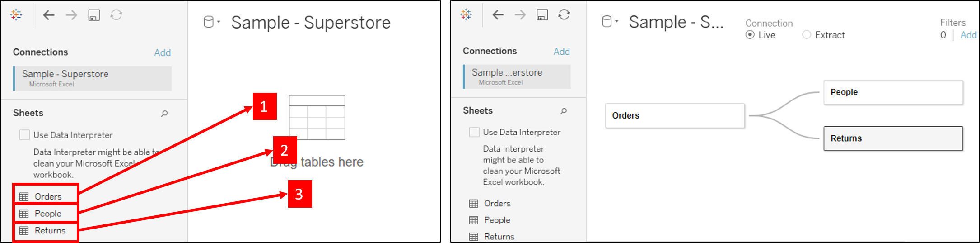Screen dimensions: 980x243
Task: Click the forward arrow in the window with Filters
Action: pyautogui.click(x=520, y=15)
